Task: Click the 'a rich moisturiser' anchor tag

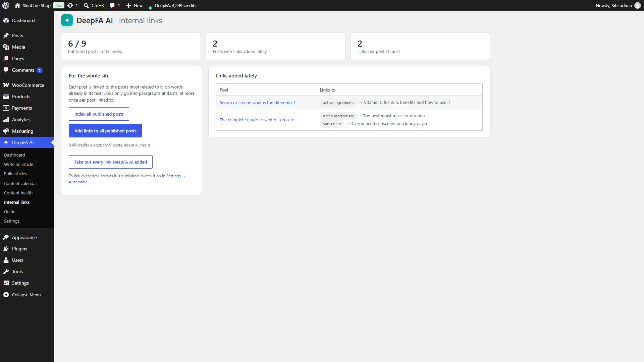Action: pyautogui.click(x=338, y=116)
